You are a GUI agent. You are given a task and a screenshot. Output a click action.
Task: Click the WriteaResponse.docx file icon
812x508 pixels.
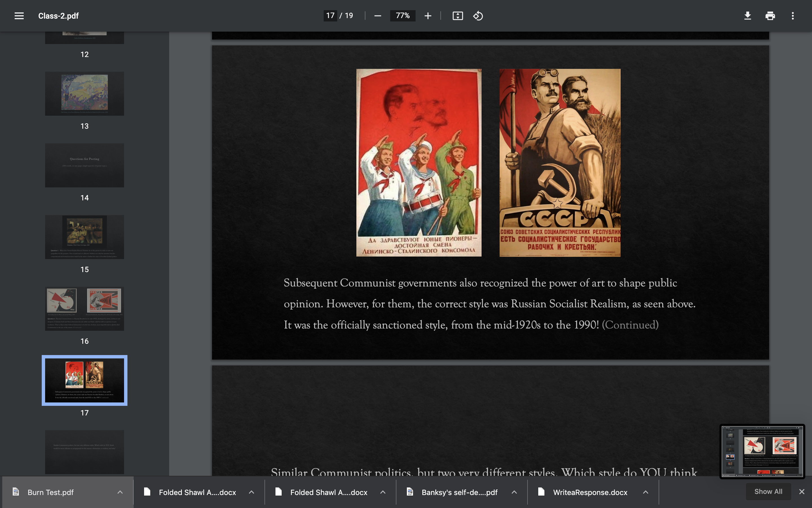(541, 492)
